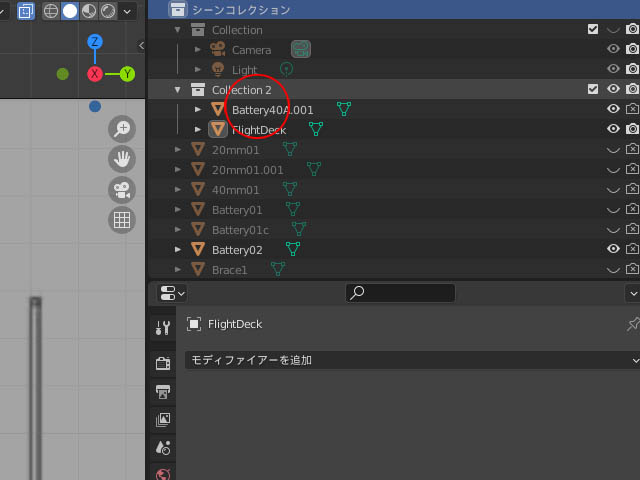This screenshot has height=480, width=640.
Task: Expand the Camera object row
Action: 198,49
